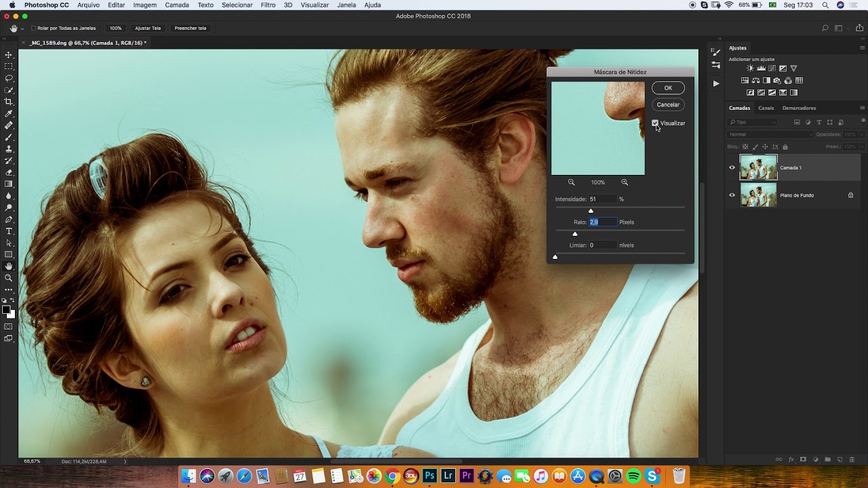Add a Vibrance adjustment
The width and height of the screenshot is (868, 488).
793,68
